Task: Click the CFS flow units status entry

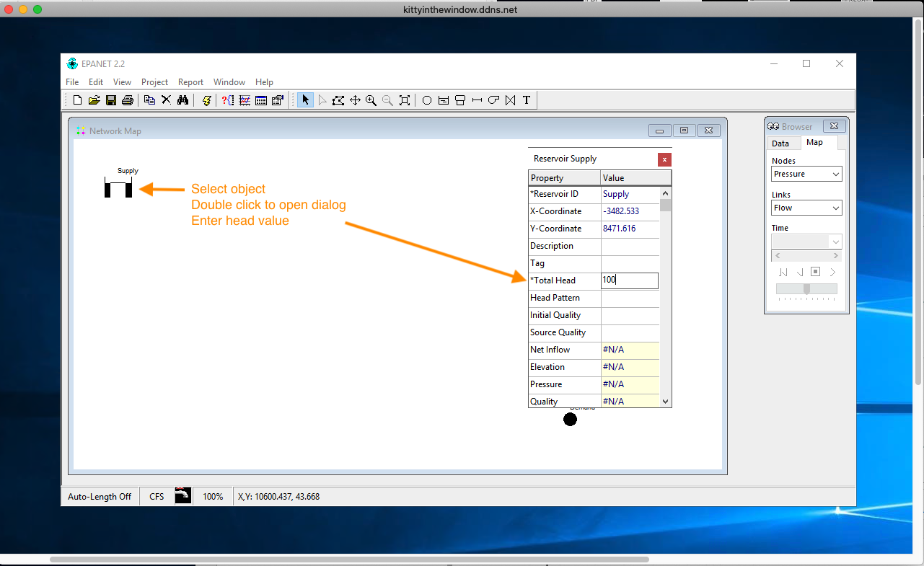Action: point(157,497)
